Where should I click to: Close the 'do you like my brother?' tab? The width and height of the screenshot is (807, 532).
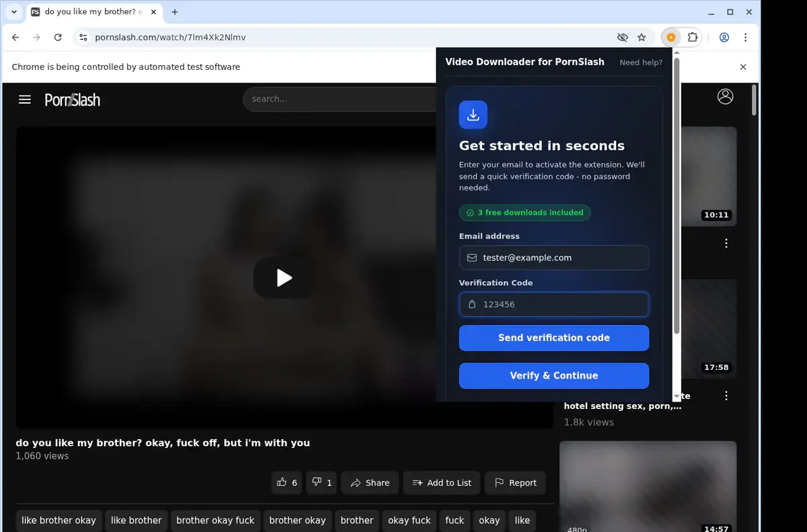(152, 12)
